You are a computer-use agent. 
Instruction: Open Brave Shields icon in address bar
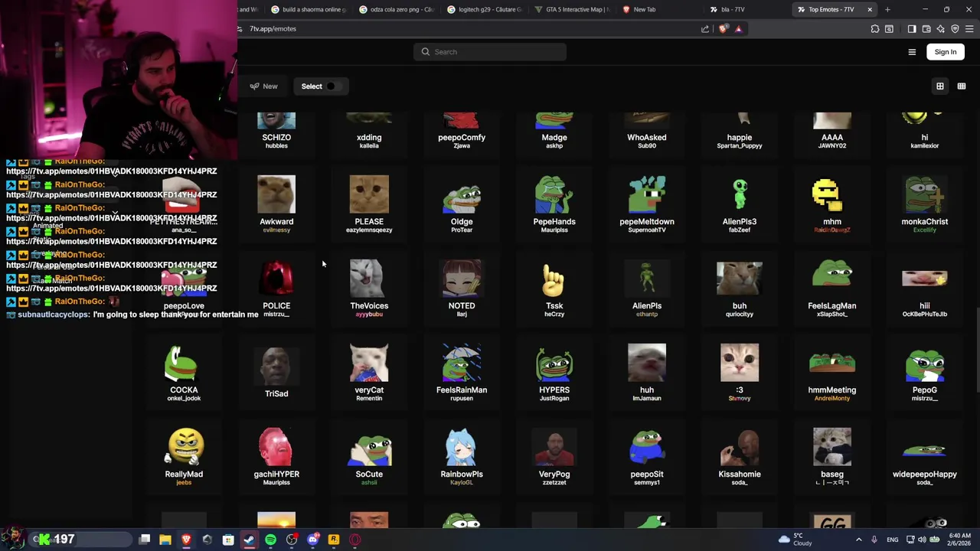pyautogui.click(x=724, y=29)
